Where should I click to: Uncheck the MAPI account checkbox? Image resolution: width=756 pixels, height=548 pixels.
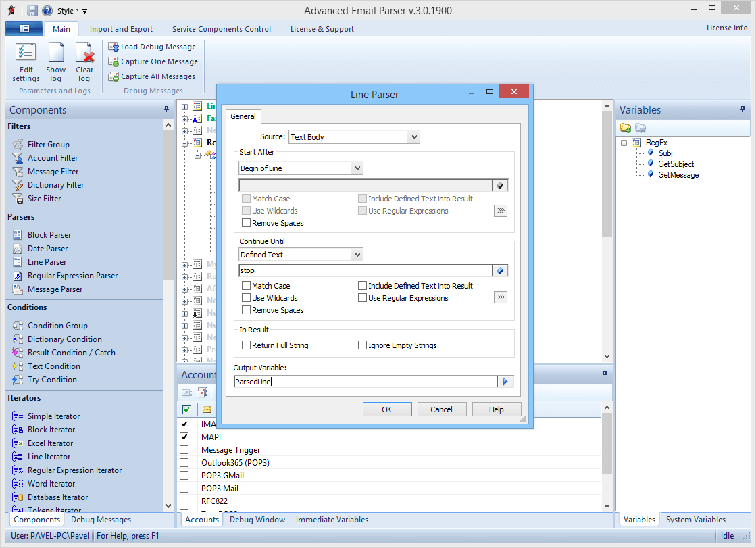pos(184,437)
